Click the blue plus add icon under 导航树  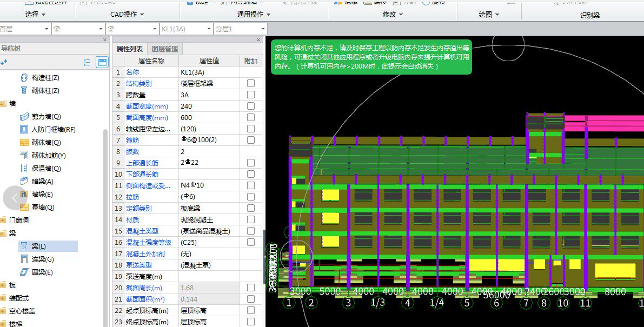coord(4,62)
